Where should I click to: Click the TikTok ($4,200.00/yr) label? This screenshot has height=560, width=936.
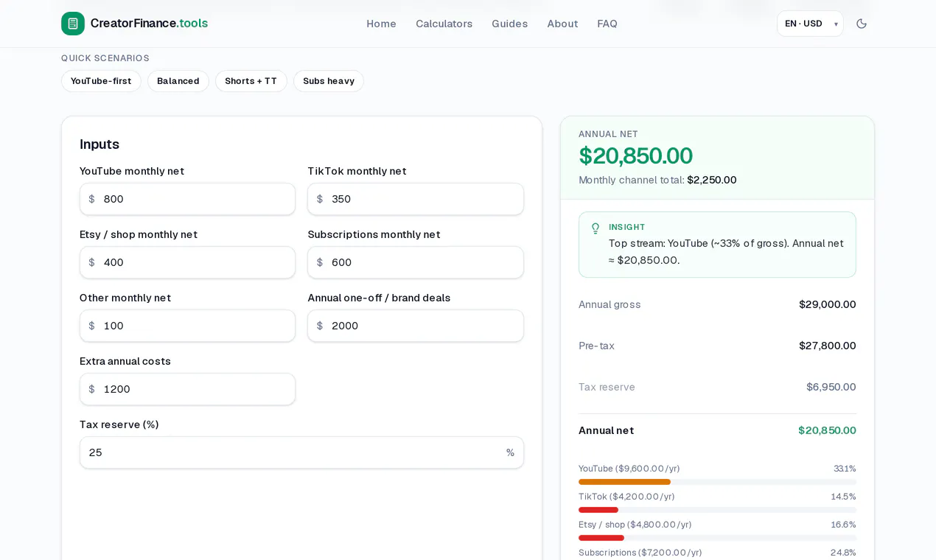tap(626, 497)
